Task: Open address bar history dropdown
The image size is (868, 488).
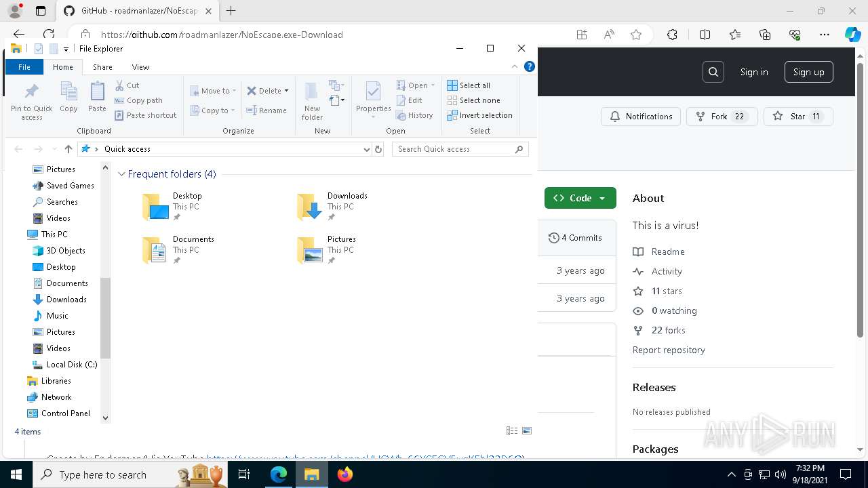Action: (x=366, y=149)
